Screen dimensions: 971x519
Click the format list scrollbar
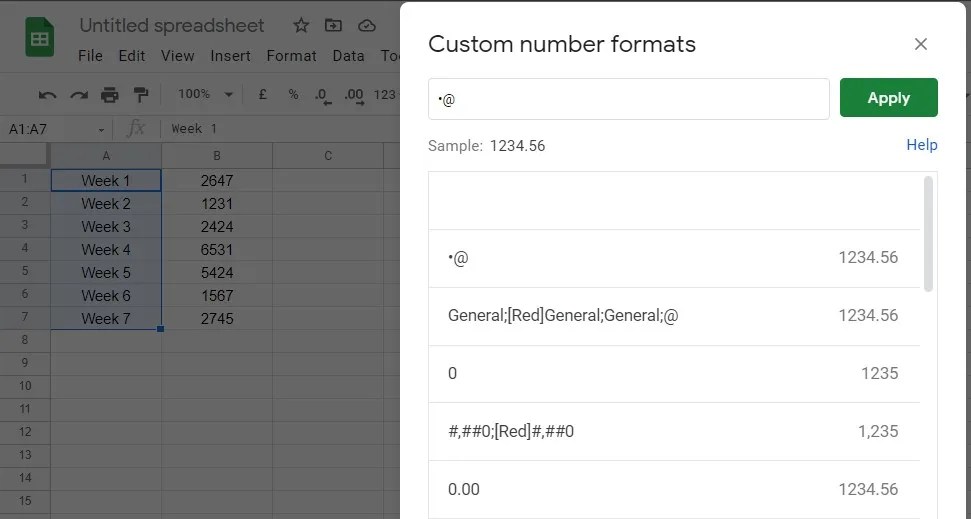[x=928, y=234]
